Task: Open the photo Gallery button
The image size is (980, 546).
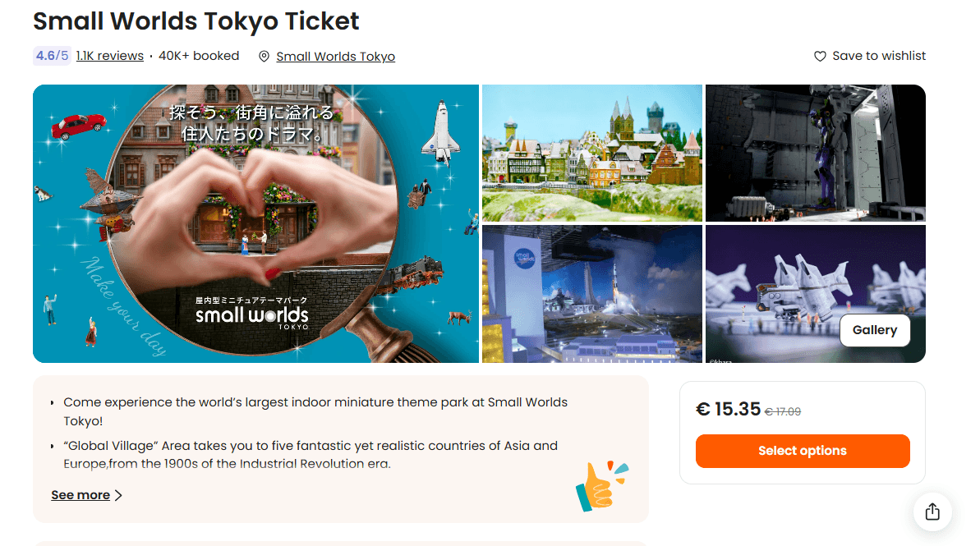Action: pos(874,330)
